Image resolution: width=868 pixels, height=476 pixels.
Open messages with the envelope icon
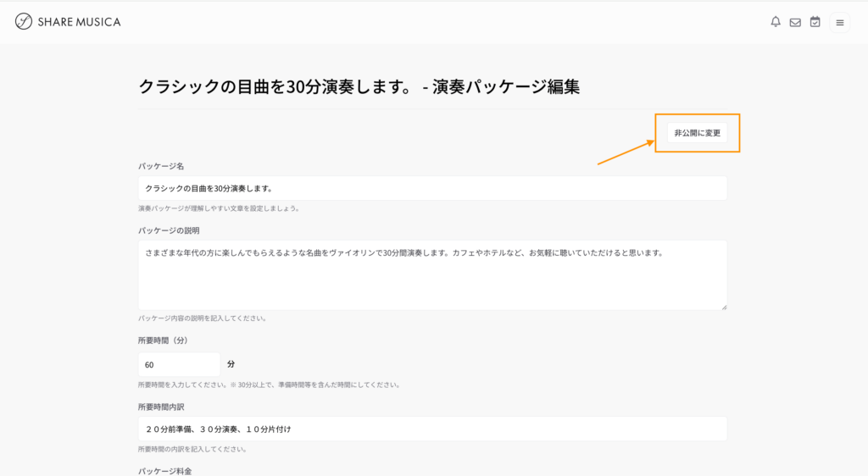[x=795, y=22]
